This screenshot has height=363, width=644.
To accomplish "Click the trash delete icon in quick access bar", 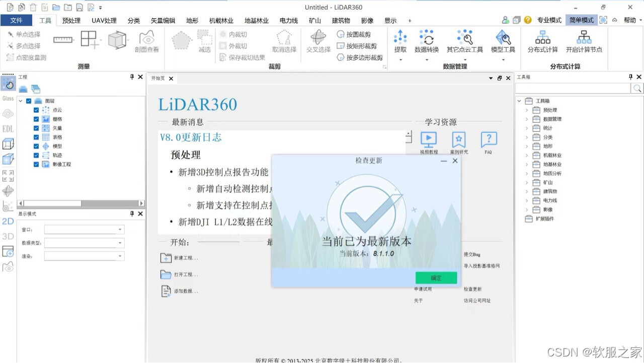I will [33, 7].
